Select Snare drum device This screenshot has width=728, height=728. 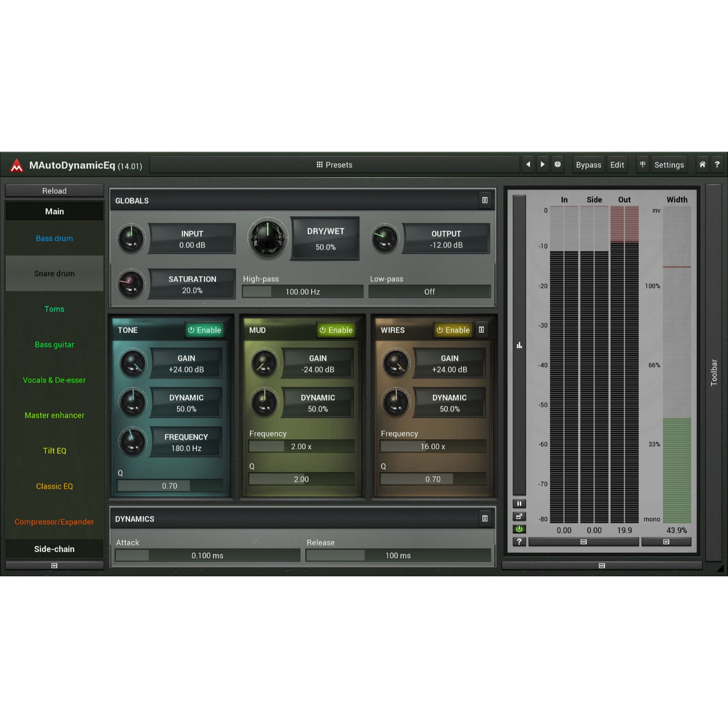pos(54,274)
